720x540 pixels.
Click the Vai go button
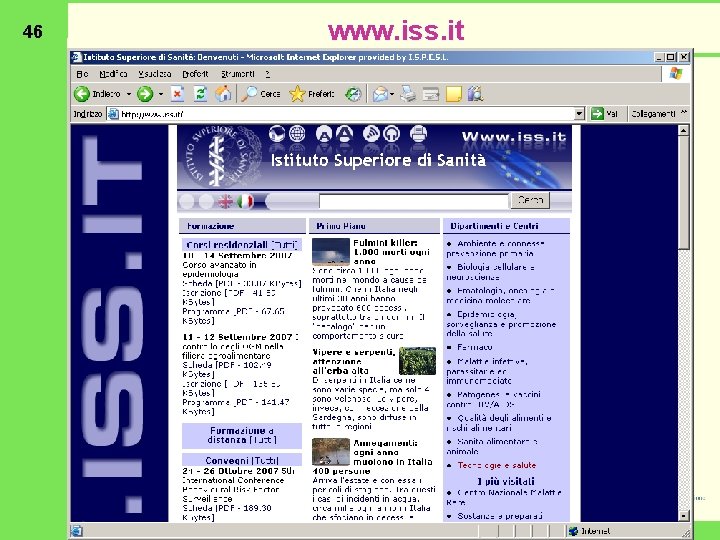coord(604,113)
